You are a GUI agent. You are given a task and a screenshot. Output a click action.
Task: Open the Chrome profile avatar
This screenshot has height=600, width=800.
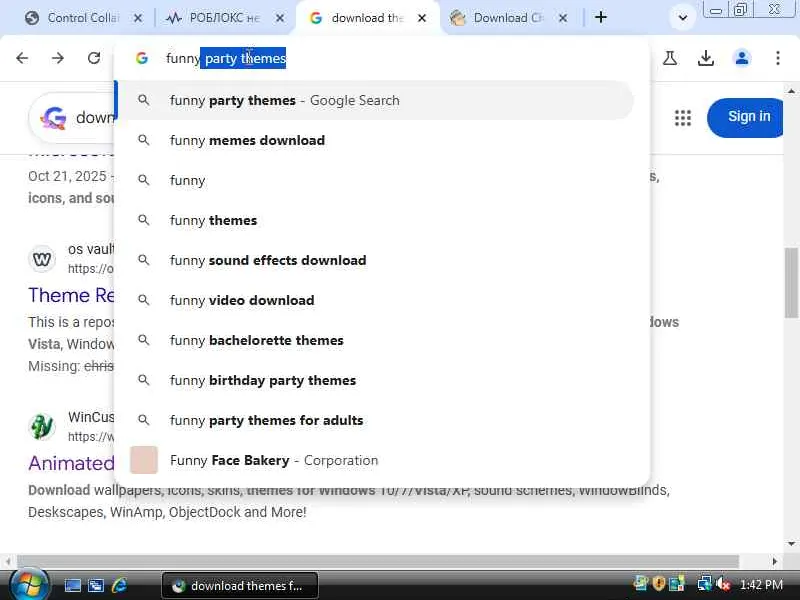[742, 58]
